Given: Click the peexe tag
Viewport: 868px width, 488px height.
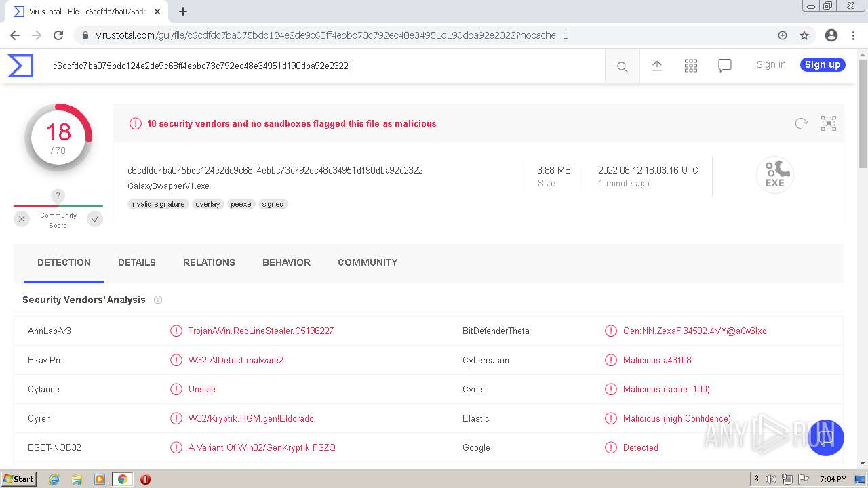Looking at the screenshot, I should click(x=241, y=204).
